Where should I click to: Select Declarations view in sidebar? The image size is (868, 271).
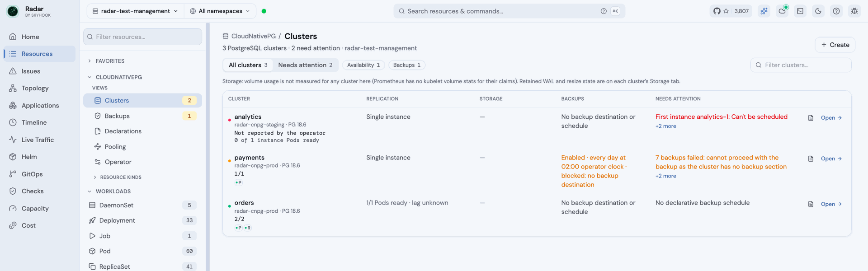[142, 131]
